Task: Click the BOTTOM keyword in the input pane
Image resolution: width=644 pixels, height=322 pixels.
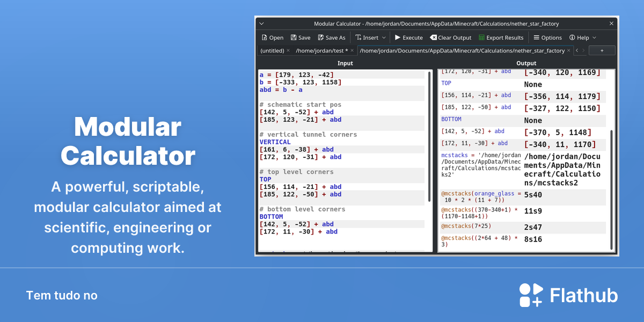Action: pyautogui.click(x=271, y=217)
